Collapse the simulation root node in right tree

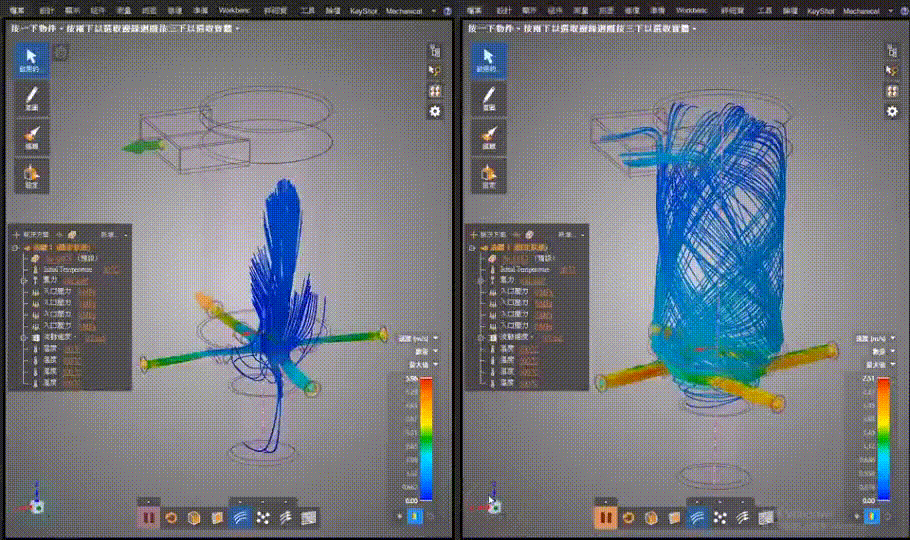coord(472,247)
